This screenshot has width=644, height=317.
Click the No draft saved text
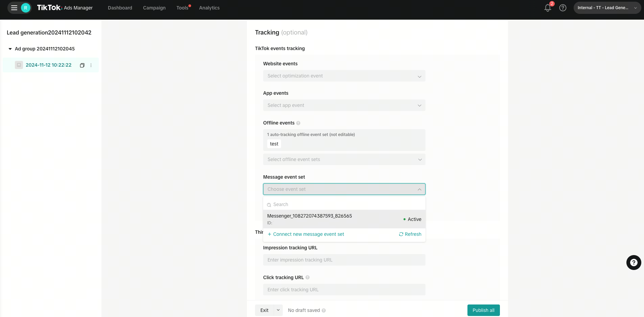304,310
